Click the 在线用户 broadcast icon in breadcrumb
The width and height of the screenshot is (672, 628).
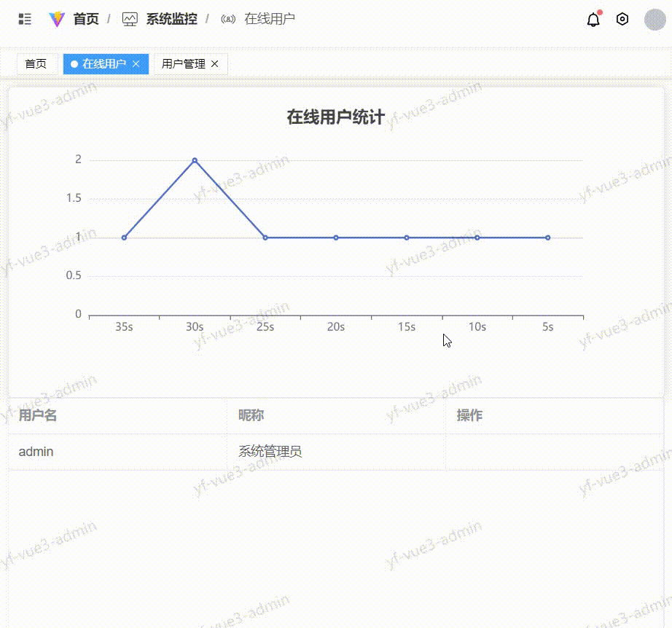pos(228,19)
